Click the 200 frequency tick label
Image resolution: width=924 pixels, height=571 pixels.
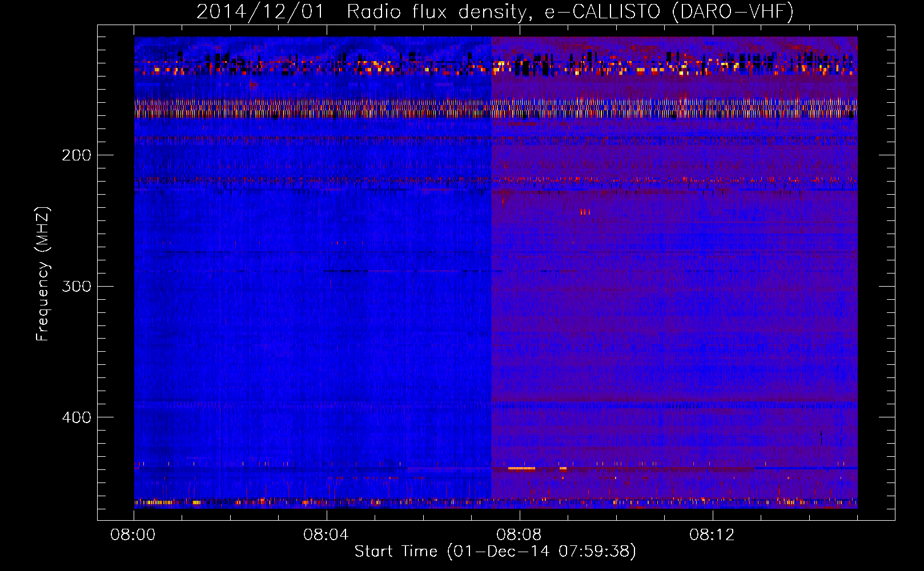tap(77, 155)
